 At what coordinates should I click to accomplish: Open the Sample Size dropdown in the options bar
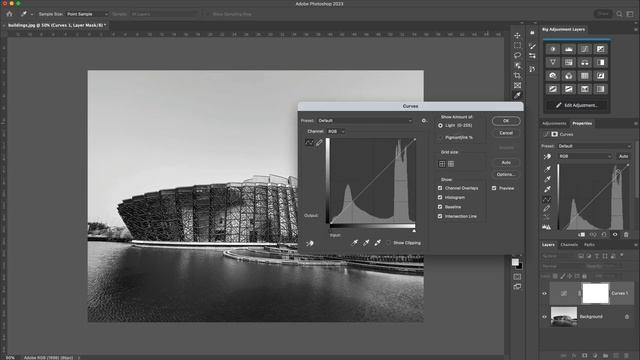87,14
